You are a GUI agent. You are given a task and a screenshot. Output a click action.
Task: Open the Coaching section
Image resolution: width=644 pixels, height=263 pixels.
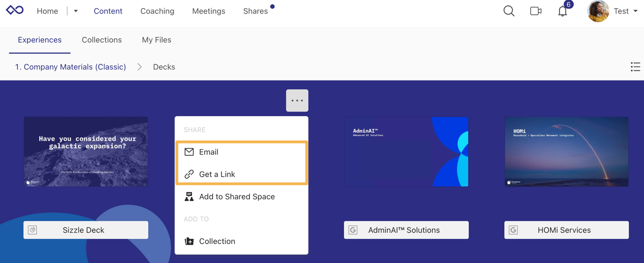[157, 11]
